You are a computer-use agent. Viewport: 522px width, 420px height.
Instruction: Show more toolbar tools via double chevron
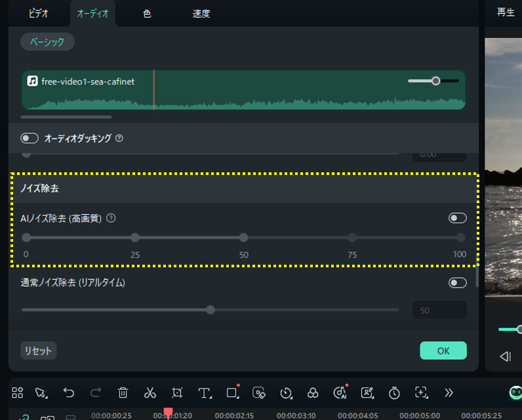click(x=449, y=392)
